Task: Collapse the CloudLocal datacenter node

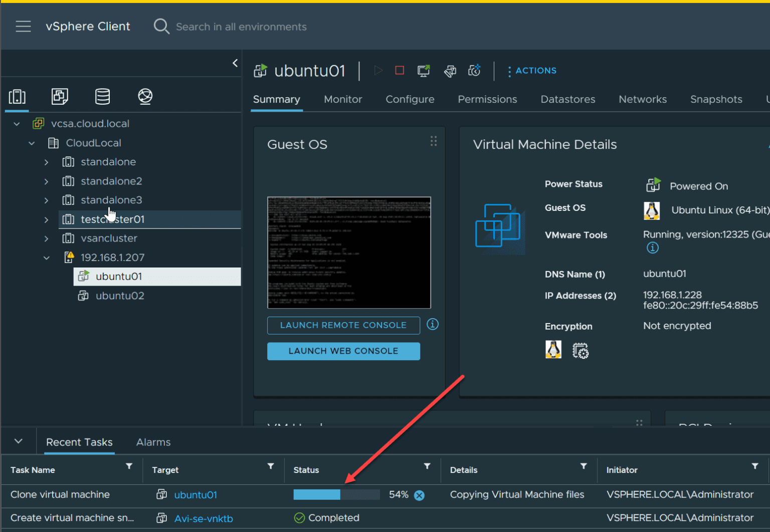Action: pos(31,143)
